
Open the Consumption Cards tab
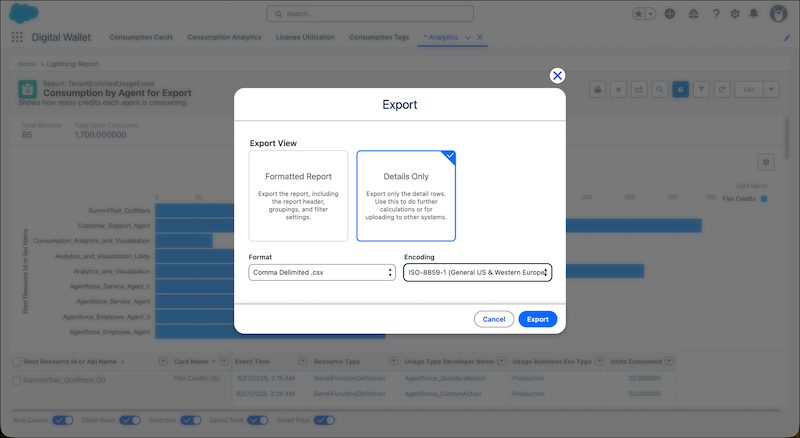[141, 37]
